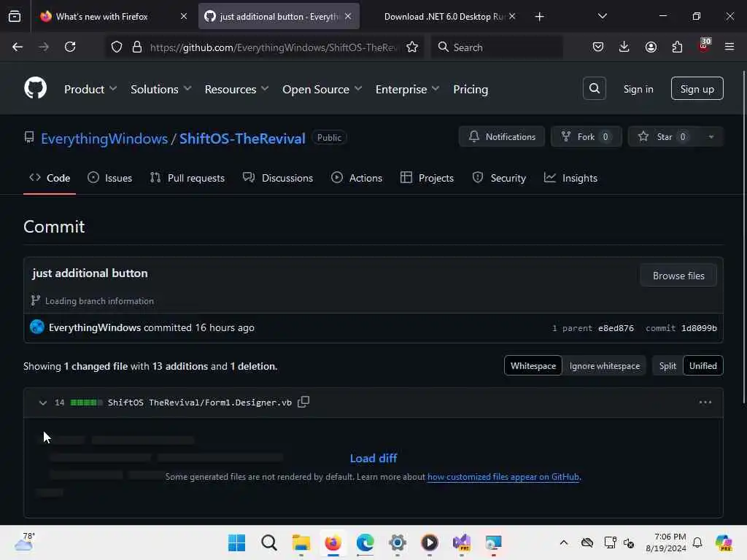
Task: Open Windows Start menu on taskbar
Action: click(x=237, y=542)
